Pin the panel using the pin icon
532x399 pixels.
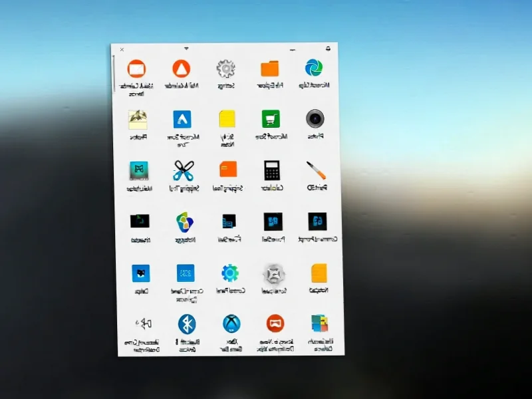[x=328, y=49]
